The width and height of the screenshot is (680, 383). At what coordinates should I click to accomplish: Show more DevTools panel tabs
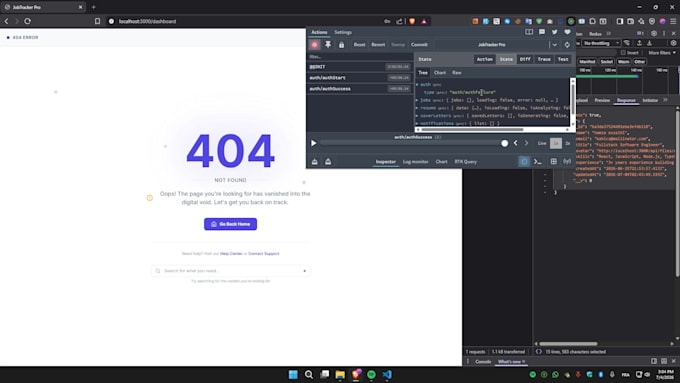point(609,33)
